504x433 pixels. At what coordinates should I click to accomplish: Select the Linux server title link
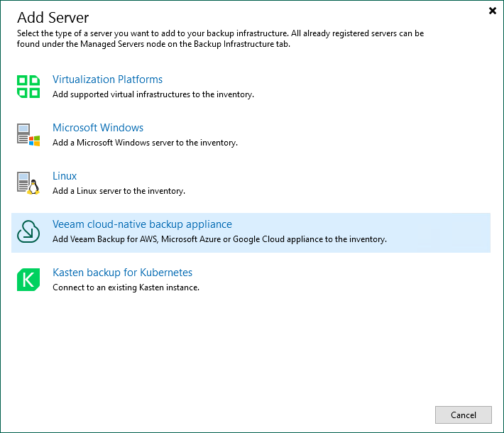point(65,176)
